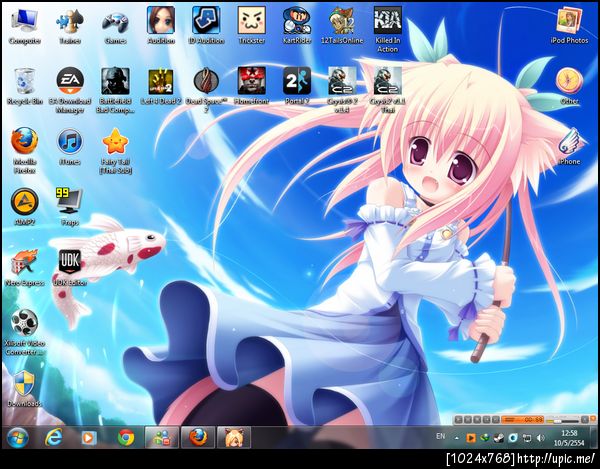The image size is (600, 469).
Task: Select EA Download Manager icon
Action: (70, 91)
